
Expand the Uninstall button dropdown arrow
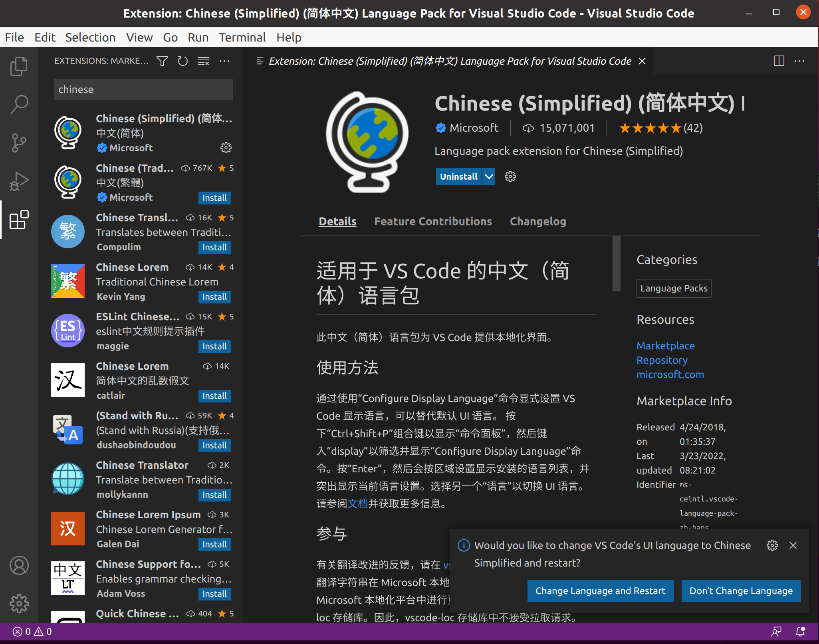pyautogui.click(x=489, y=176)
